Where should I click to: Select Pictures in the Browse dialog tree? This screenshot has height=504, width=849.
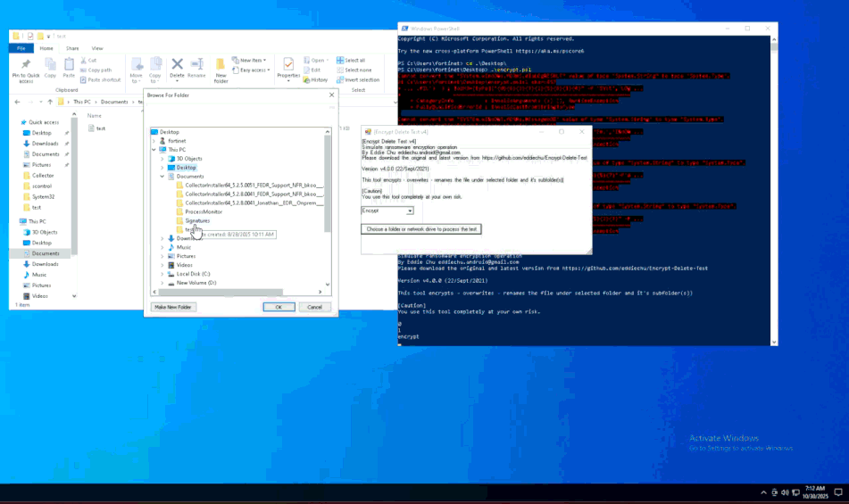tap(186, 256)
